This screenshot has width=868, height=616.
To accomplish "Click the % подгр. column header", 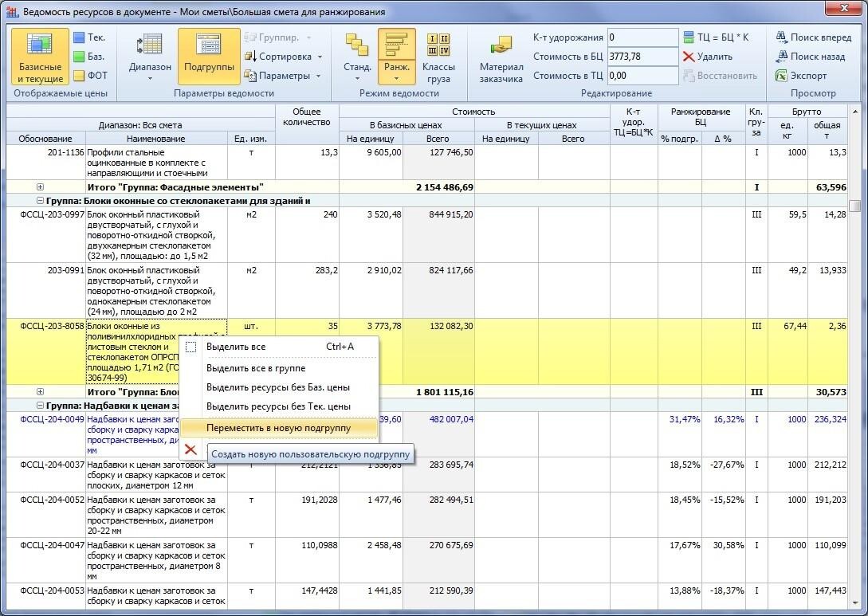I will (x=679, y=139).
